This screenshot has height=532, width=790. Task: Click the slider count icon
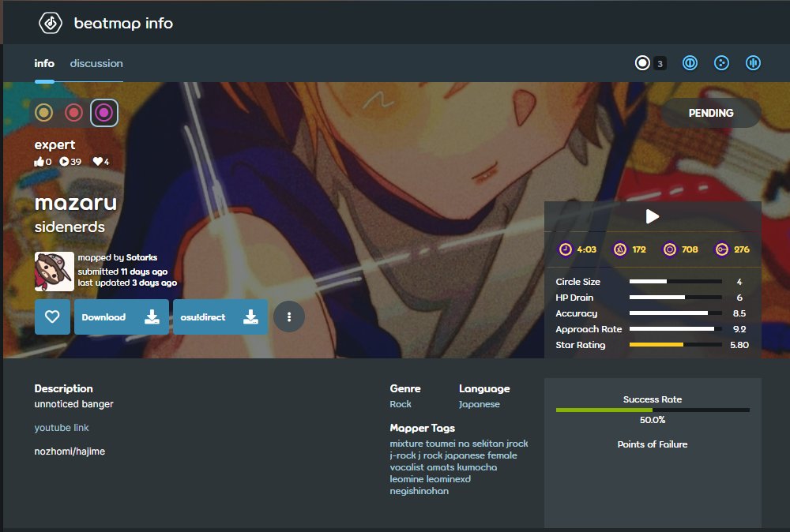pyautogui.click(x=722, y=249)
